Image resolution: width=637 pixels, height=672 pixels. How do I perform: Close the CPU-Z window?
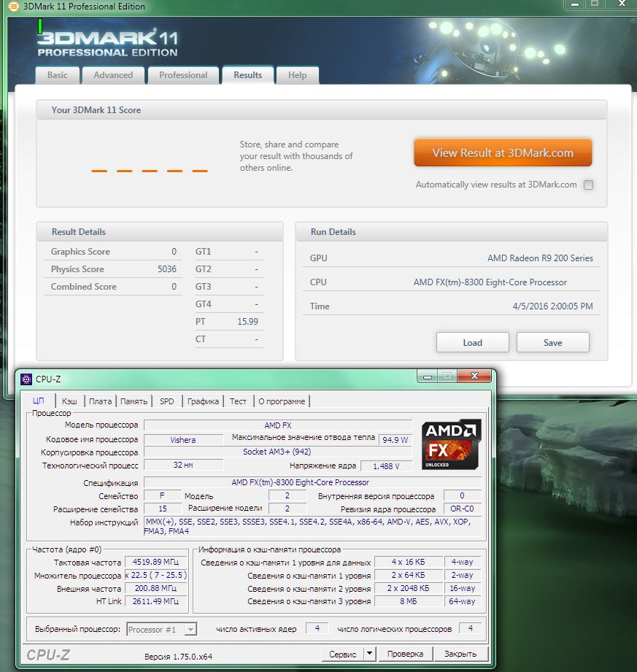474,376
